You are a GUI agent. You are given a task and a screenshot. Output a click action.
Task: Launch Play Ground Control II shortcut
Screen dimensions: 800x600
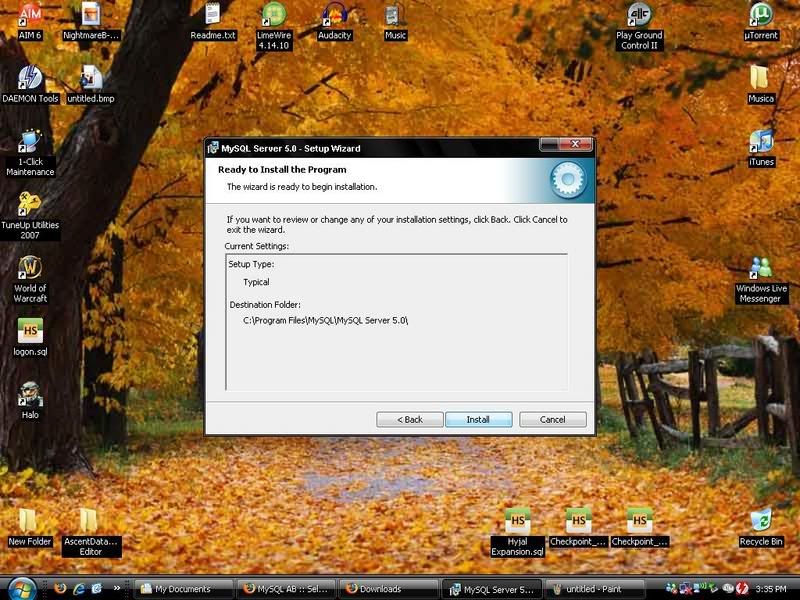[x=639, y=26]
